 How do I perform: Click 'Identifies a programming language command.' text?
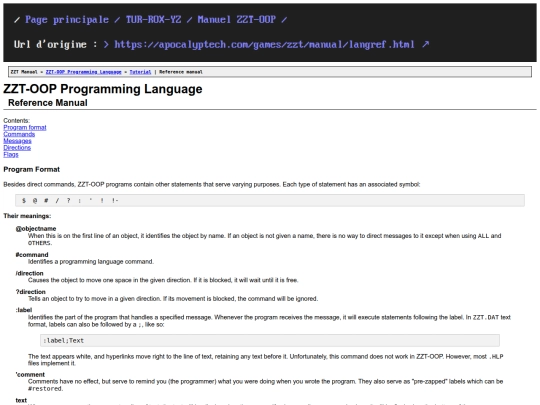[91, 262]
